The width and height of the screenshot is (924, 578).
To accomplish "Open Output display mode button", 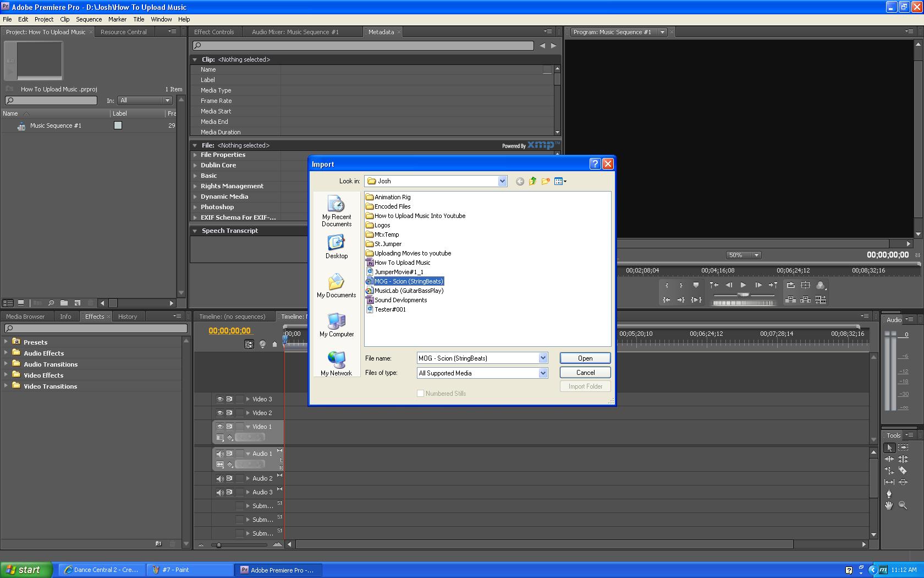I will click(821, 285).
